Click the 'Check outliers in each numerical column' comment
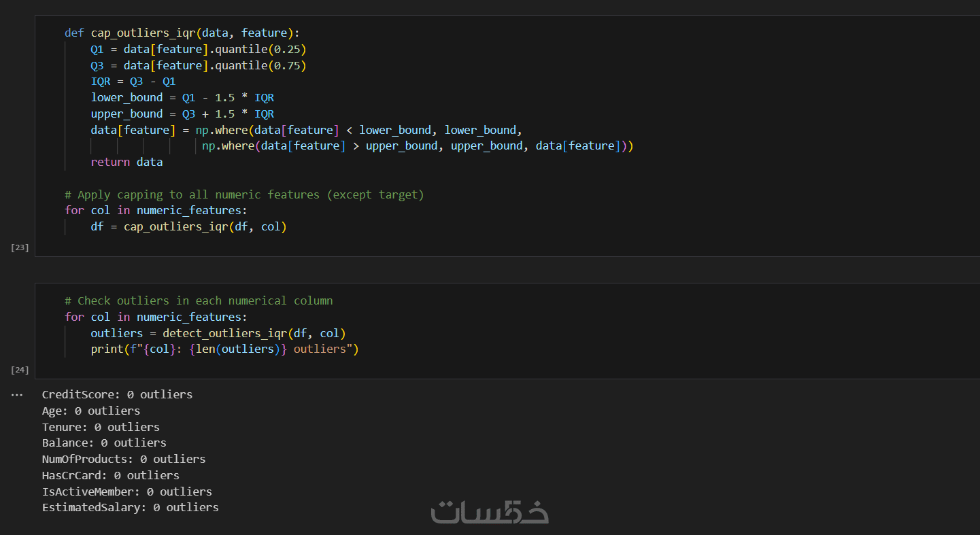This screenshot has height=535, width=980. pyautogui.click(x=199, y=300)
